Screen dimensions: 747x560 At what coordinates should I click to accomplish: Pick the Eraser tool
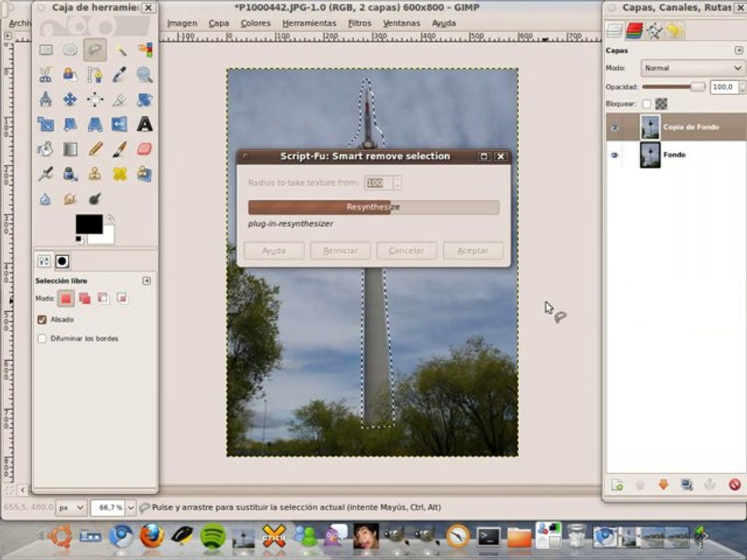point(144,149)
